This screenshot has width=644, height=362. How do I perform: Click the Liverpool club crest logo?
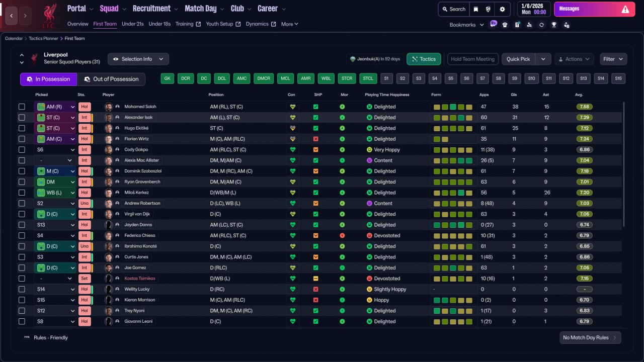pyautogui.click(x=49, y=16)
